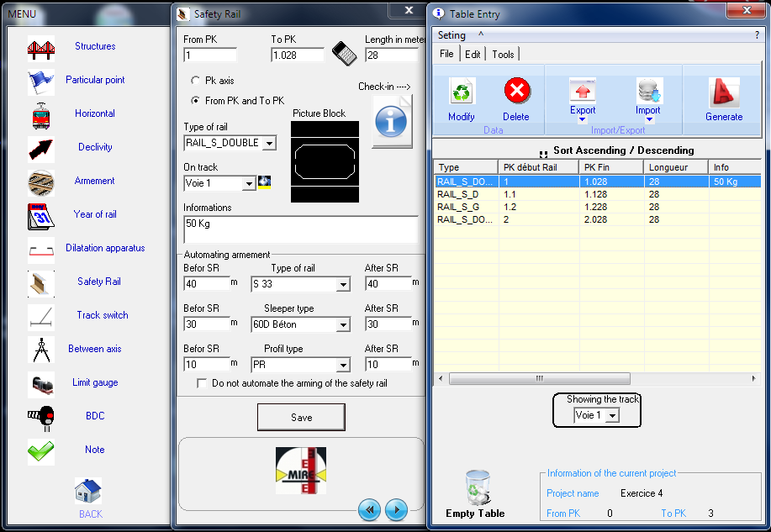Open the Track switch menu icon
Image resolution: width=771 pixels, height=532 pixels.
(x=40, y=316)
